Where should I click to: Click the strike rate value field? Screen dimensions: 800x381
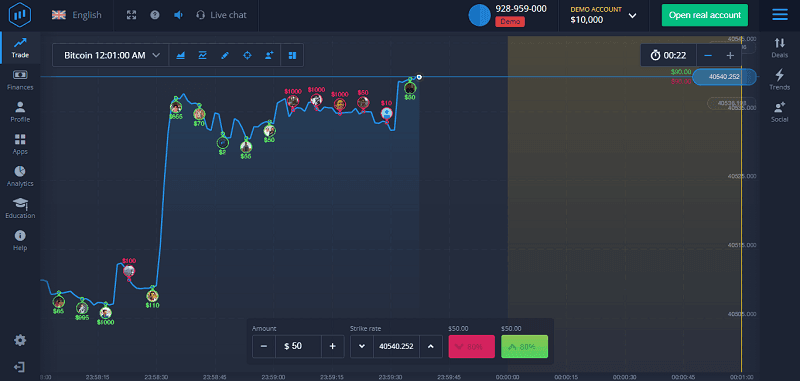pyautogui.click(x=396, y=346)
